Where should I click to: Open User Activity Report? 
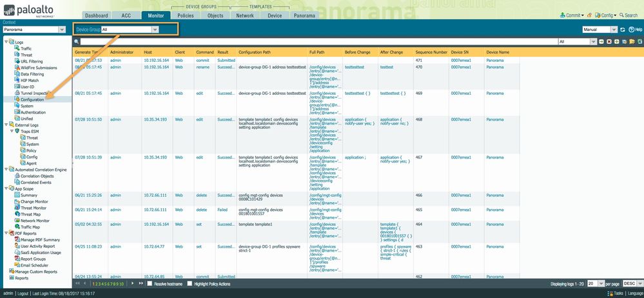tap(37, 246)
